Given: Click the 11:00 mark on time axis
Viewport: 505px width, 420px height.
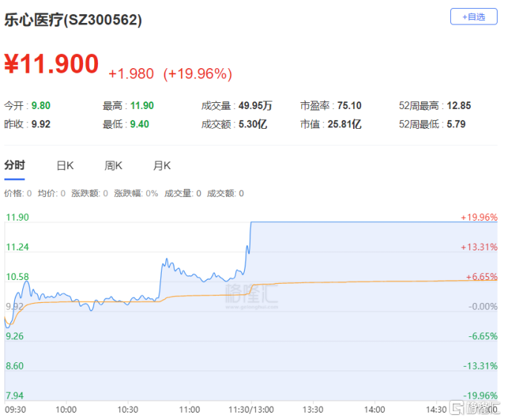Looking at the screenshot, I should [189, 410].
